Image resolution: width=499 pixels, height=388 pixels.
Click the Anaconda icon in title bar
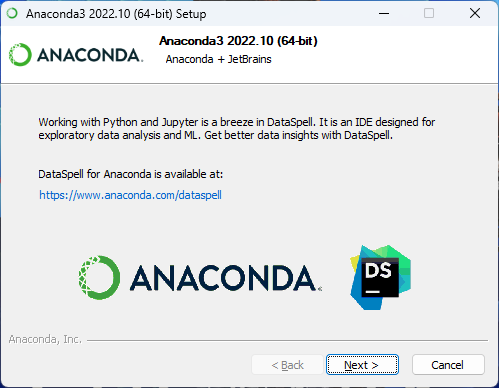pyautogui.click(x=12, y=13)
